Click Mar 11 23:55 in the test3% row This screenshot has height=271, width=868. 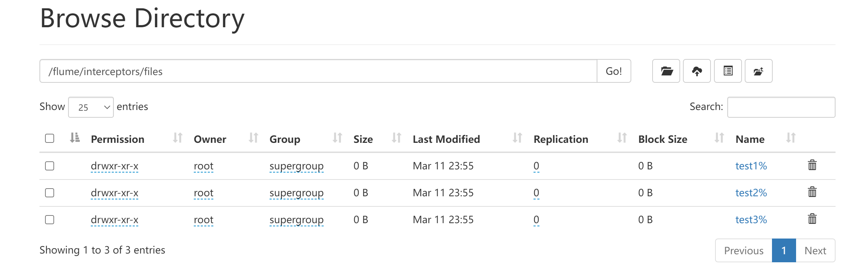tap(443, 220)
